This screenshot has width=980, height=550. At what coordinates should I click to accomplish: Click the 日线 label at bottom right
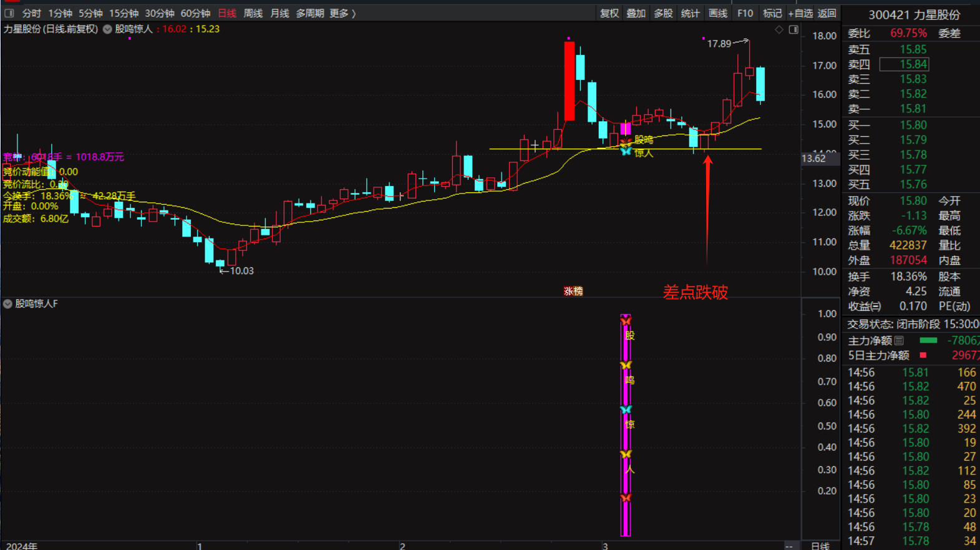pyautogui.click(x=820, y=546)
